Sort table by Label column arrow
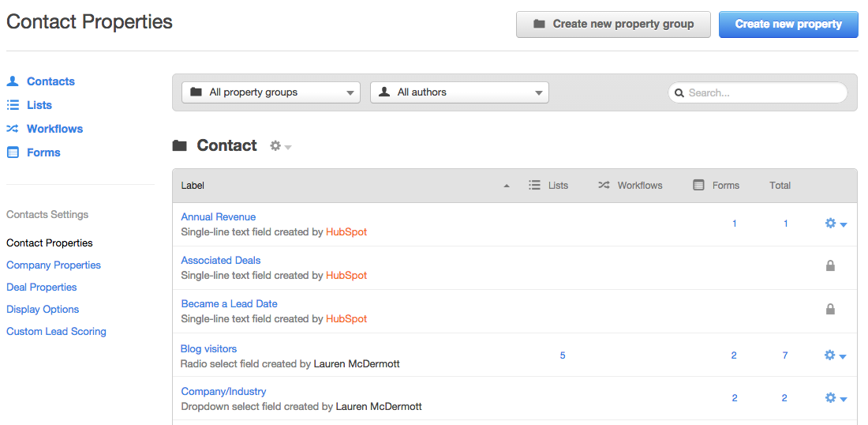 tap(506, 186)
